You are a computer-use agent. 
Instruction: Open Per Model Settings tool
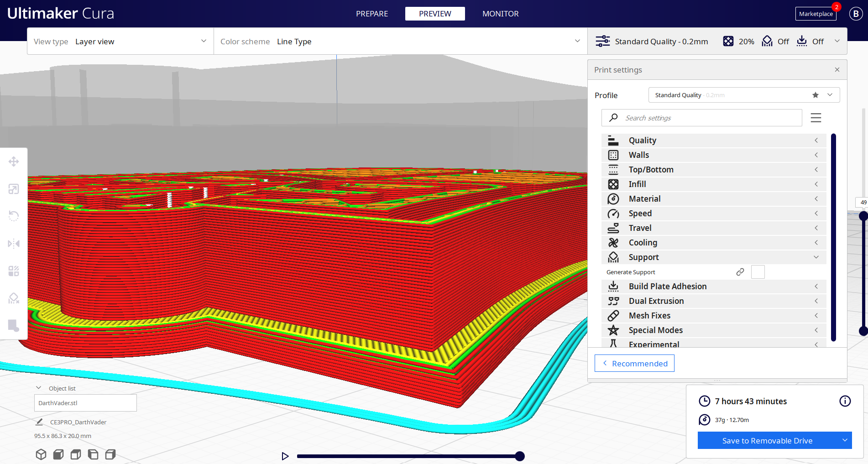[x=14, y=271]
